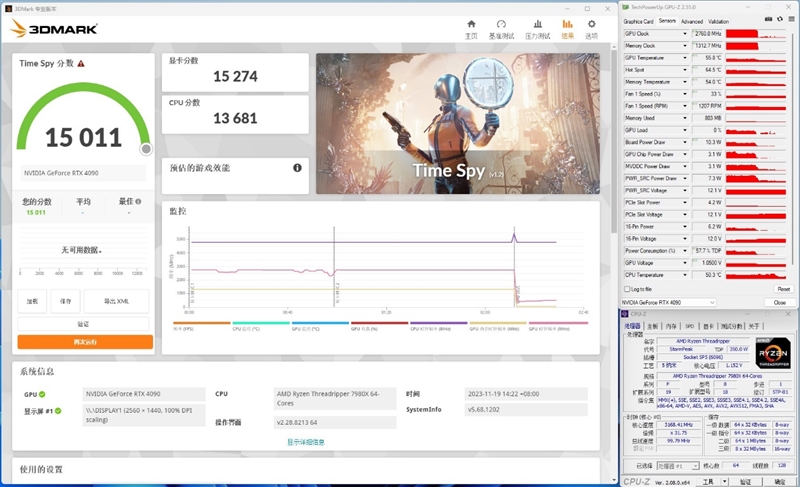The height and width of the screenshot is (487, 800).
Task: Expand the CPU Temperature sensor dropdown
Action: click(685, 275)
